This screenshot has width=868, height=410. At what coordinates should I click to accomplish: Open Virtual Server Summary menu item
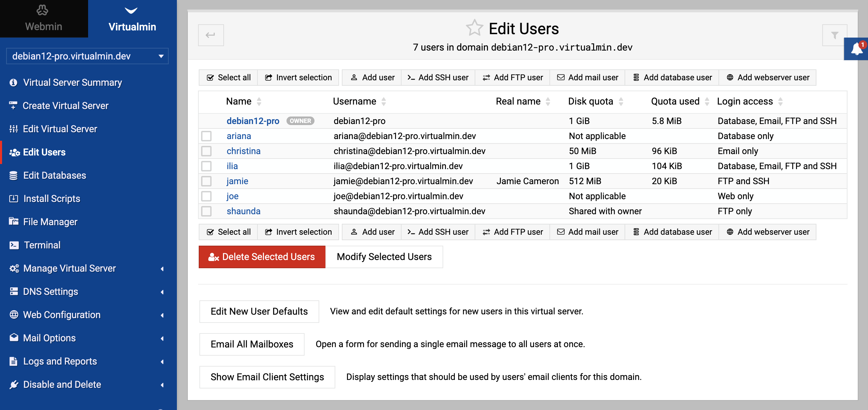[88, 82]
